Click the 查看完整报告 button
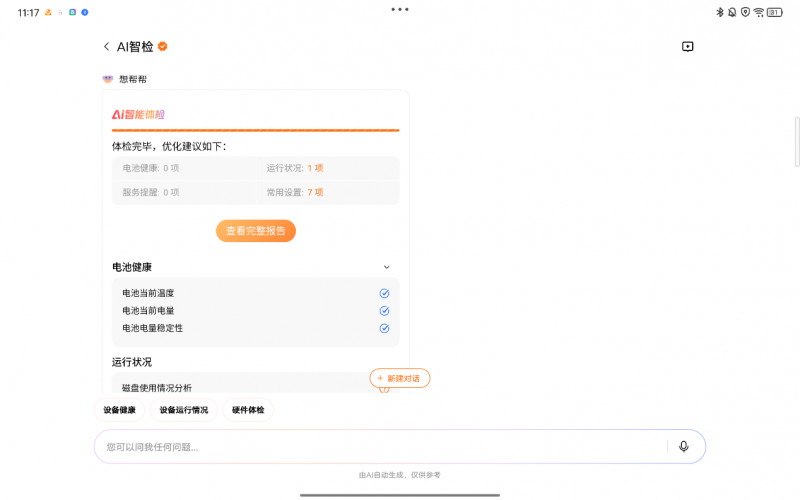The height and width of the screenshot is (500, 800). coord(256,231)
